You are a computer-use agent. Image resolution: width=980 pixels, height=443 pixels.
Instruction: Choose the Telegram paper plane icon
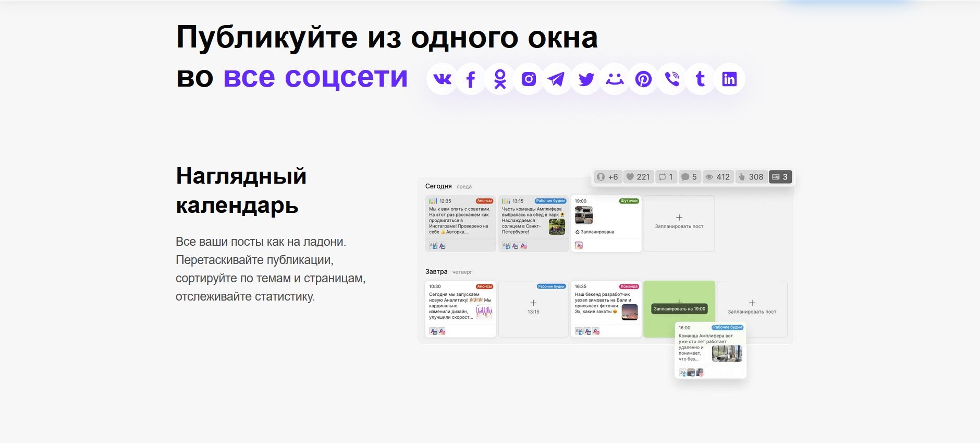coord(557,79)
